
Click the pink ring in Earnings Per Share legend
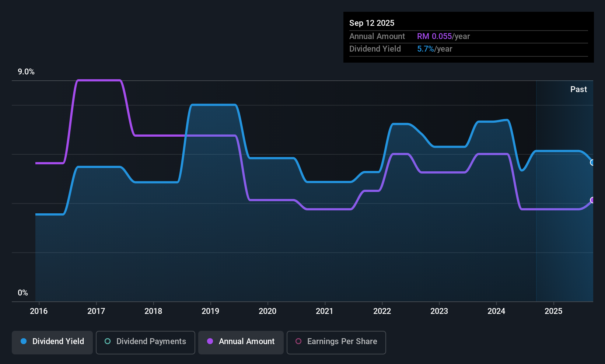(298, 342)
